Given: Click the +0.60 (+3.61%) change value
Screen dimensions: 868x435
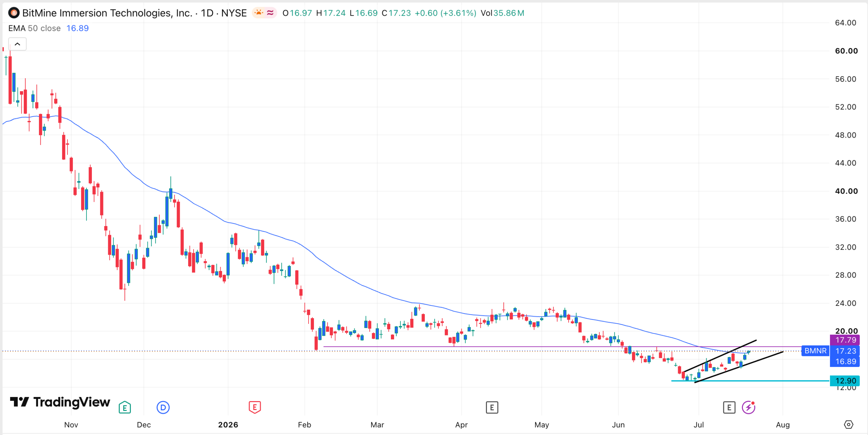Looking at the screenshot, I should 446,13.
